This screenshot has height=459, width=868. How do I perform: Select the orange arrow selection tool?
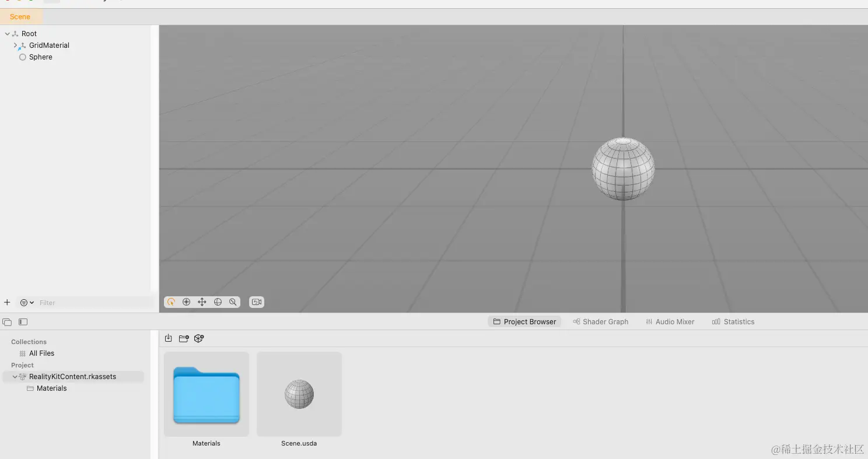click(171, 302)
